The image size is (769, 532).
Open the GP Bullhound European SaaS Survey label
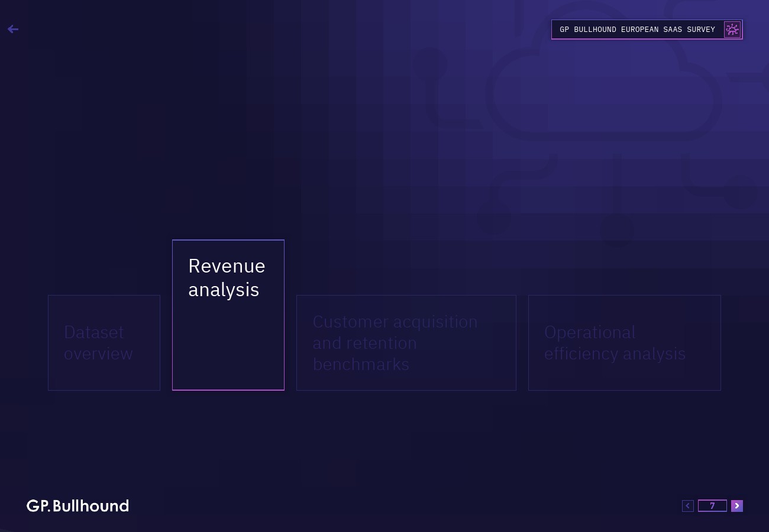[x=637, y=30]
